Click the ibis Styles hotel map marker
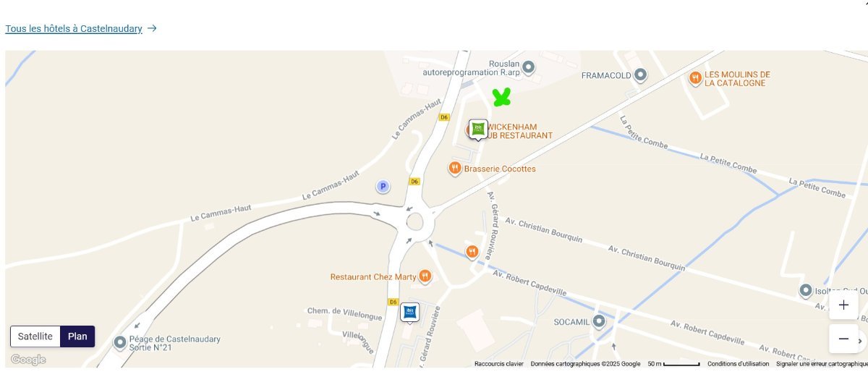The height and width of the screenshot is (377, 868). [x=477, y=130]
